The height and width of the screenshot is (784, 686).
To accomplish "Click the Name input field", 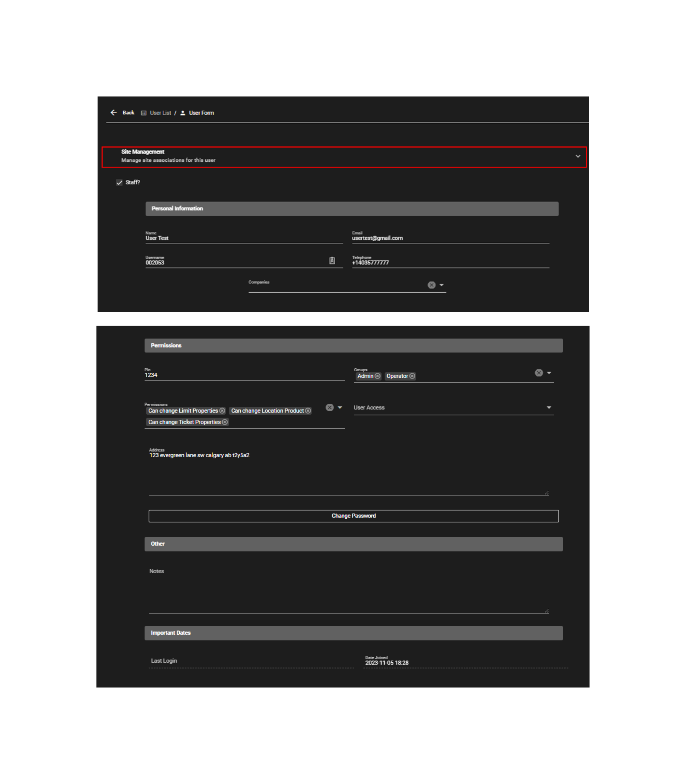I will coord(244,237).
